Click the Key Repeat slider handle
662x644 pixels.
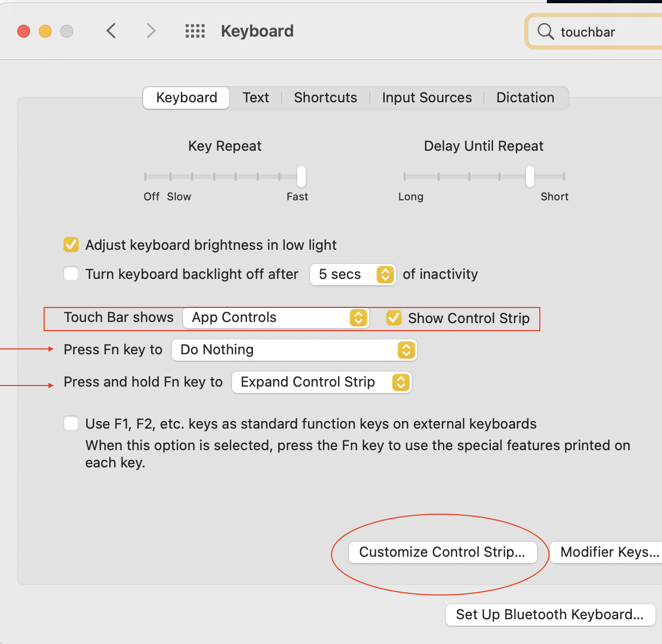click(x=301, y=177)
